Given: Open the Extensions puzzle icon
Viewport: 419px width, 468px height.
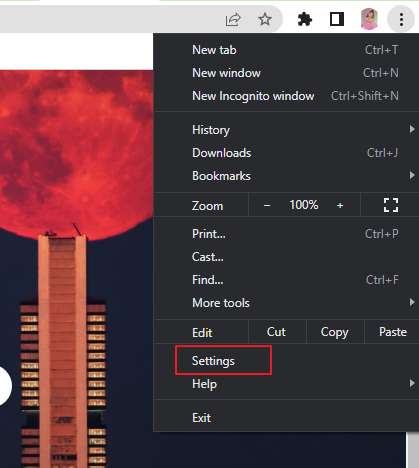Looking at the screenshot, I should [x=305, y=19].
